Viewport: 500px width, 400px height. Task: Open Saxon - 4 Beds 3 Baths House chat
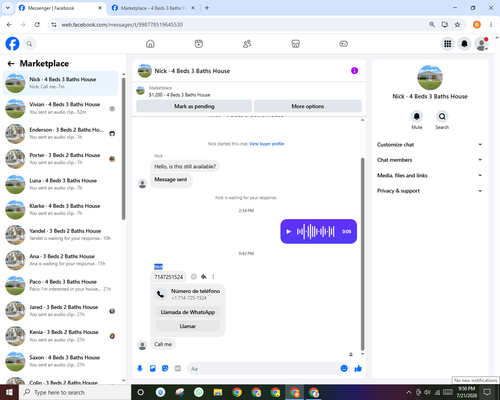(60, 361)
